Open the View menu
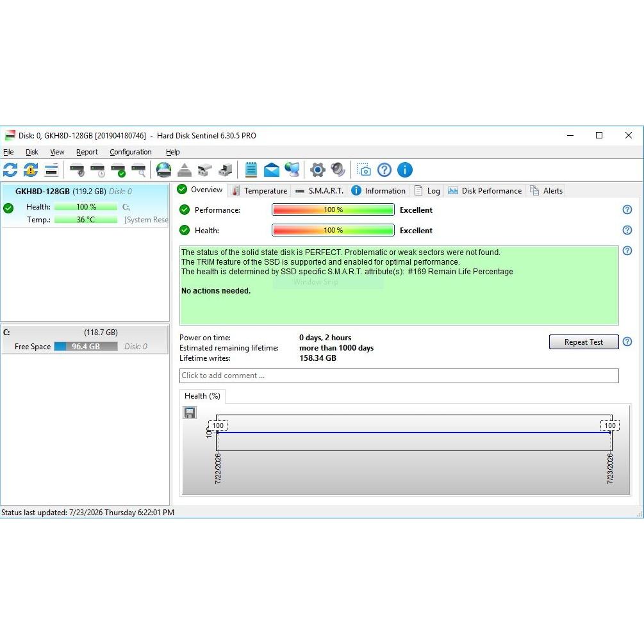The height and width of the screenshot is (644, 644). click(57, 152)
